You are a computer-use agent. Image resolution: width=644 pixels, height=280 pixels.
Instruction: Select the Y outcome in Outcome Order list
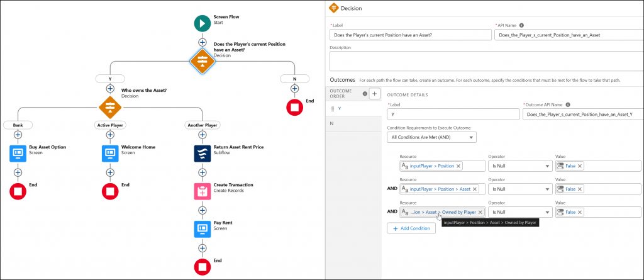[353, 109]
